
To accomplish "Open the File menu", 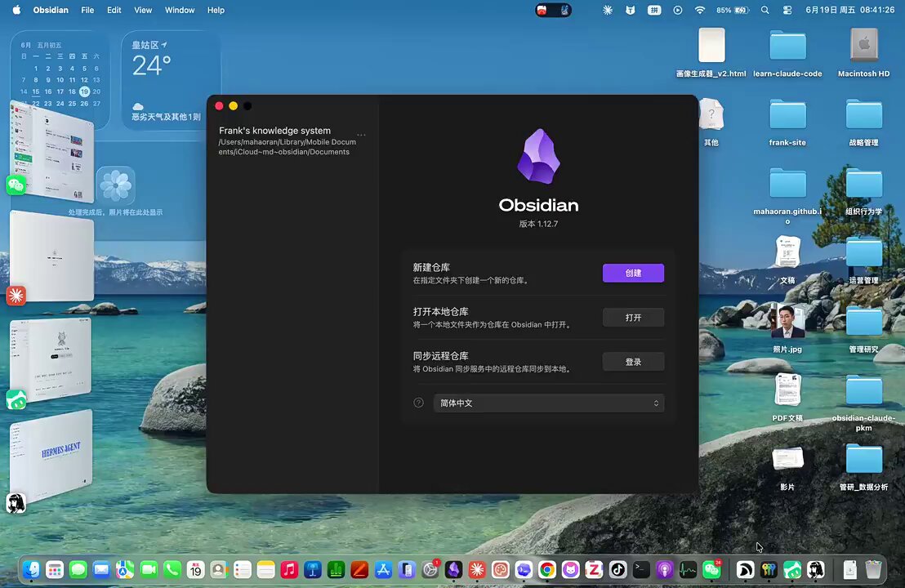I will pos(87,10).
